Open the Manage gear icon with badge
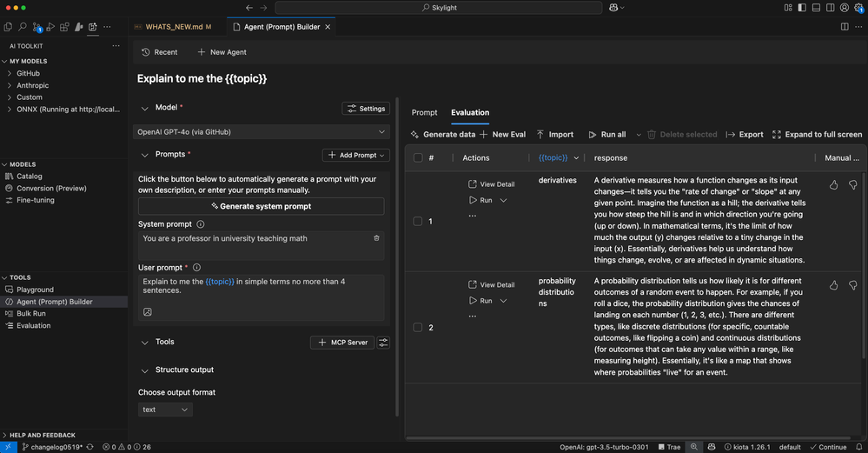 (x=858, y=8)
